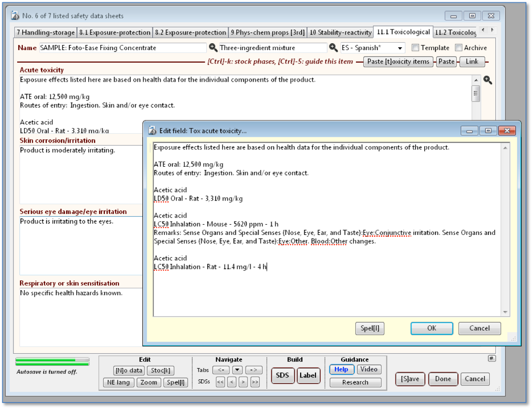532x409 pixels.
Task: Switch to 8.1 Exposure-protection tab
Action: coord(115,32)
